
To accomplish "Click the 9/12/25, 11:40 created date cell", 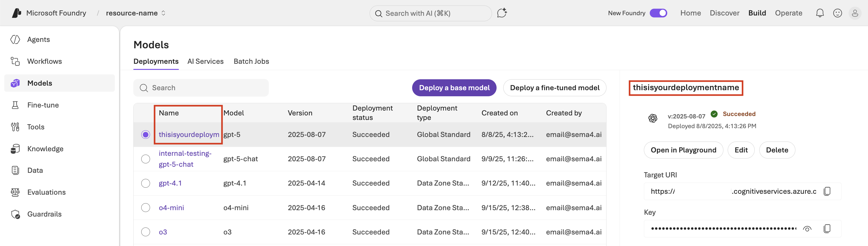I will (x=508, y=183).
